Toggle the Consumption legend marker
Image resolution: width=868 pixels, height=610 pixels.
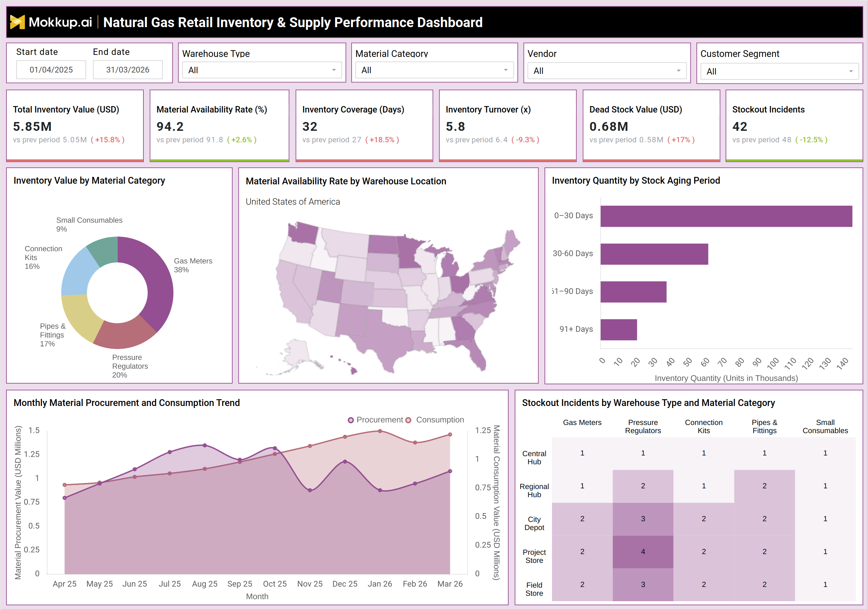[408, 420]
